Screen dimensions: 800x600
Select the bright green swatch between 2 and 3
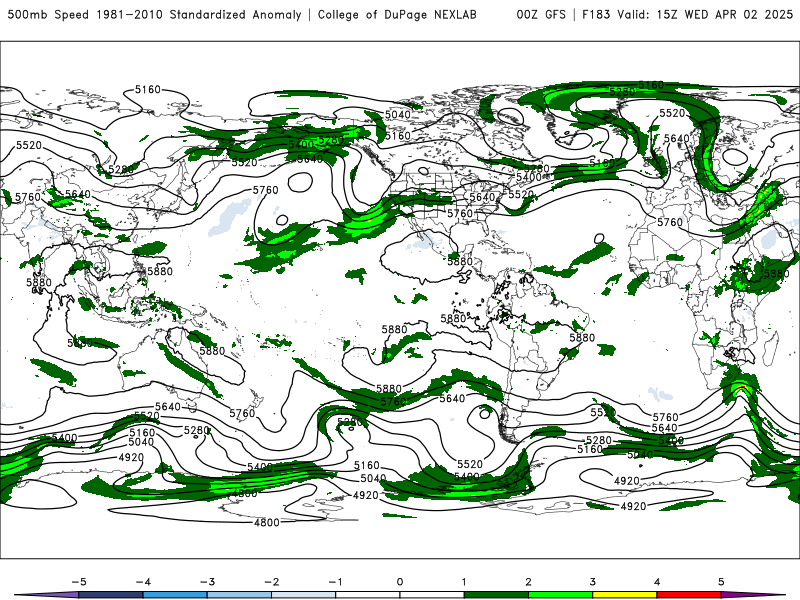point(561,595)
